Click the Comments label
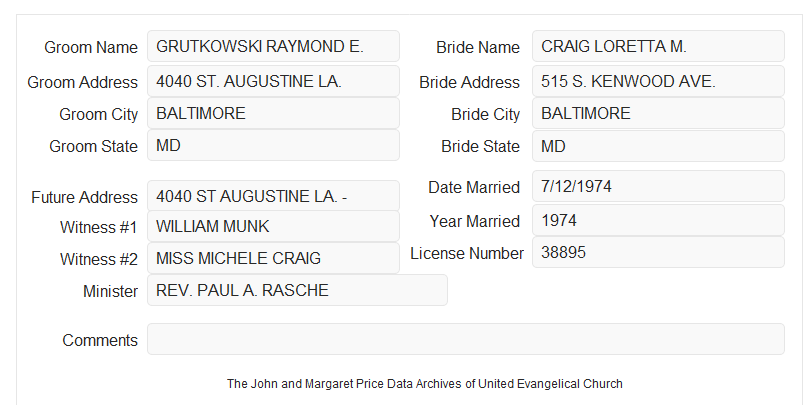The height and width of the screenshot is (405, 805). pos(100,340)
